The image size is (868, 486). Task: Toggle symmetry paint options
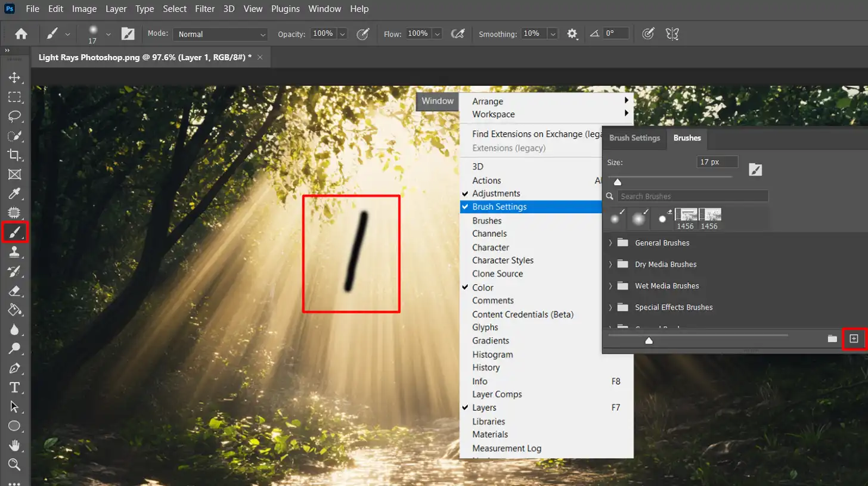(672, 34)
